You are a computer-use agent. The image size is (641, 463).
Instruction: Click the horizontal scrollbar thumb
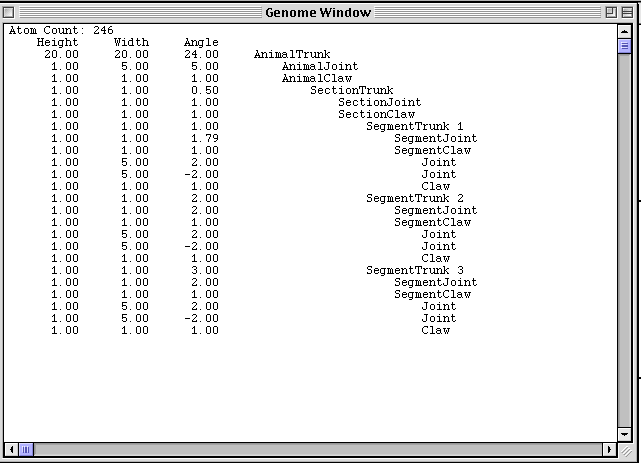[x=26, y=450]
